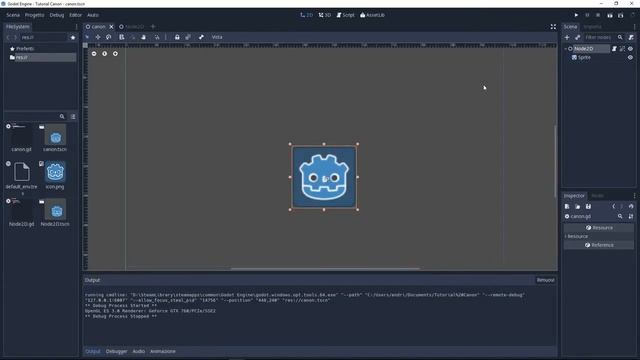Pause the running scene

point(587,15)
